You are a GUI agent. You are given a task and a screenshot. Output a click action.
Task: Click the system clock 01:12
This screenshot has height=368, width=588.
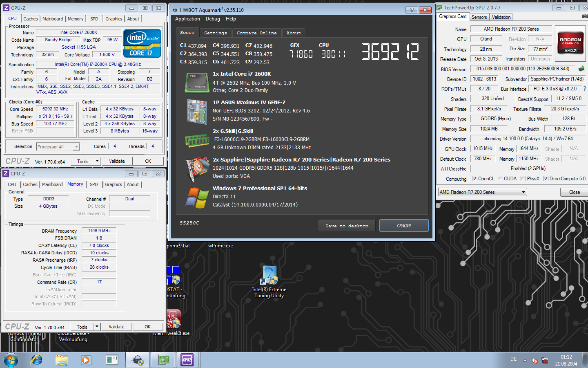pyautogui.click(x=566, y=357)
